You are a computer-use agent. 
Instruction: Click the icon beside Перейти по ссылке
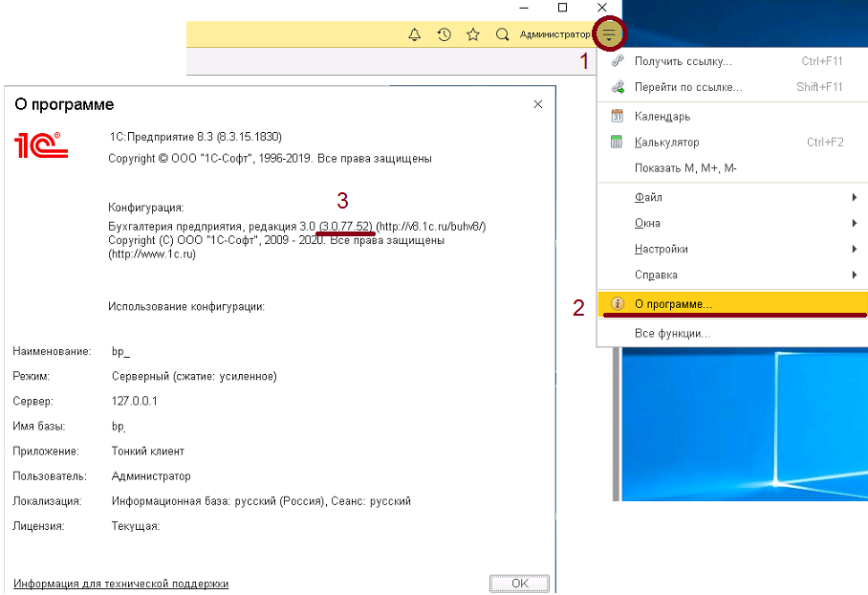618,87
